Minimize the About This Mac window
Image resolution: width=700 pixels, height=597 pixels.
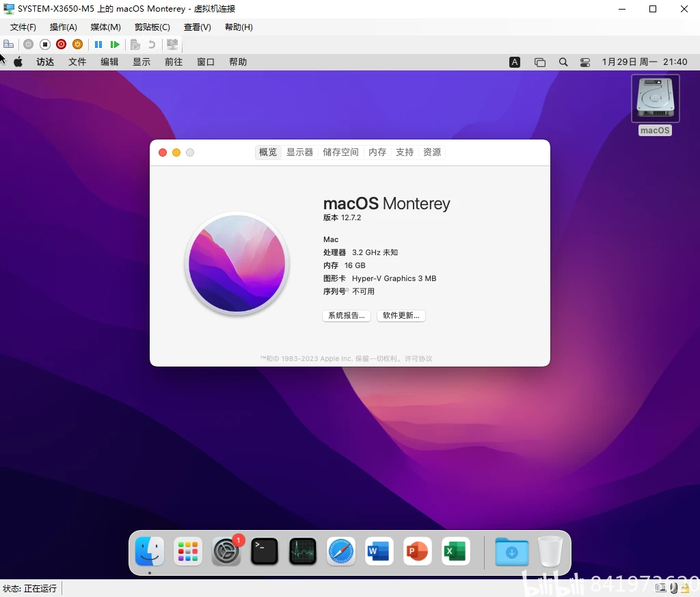(176, 152)
